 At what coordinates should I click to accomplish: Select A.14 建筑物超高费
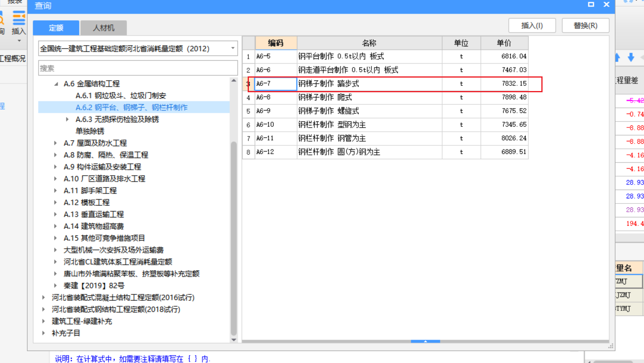tap(94, 226)
